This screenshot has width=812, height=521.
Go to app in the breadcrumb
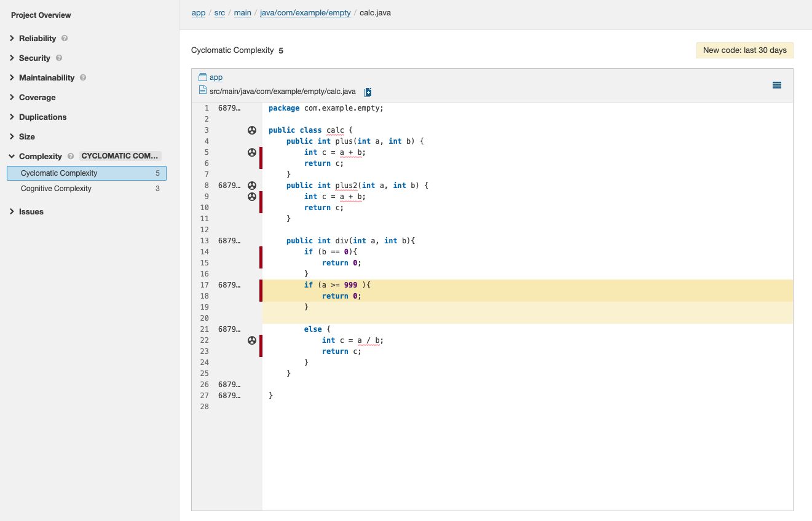click(199, 12)
